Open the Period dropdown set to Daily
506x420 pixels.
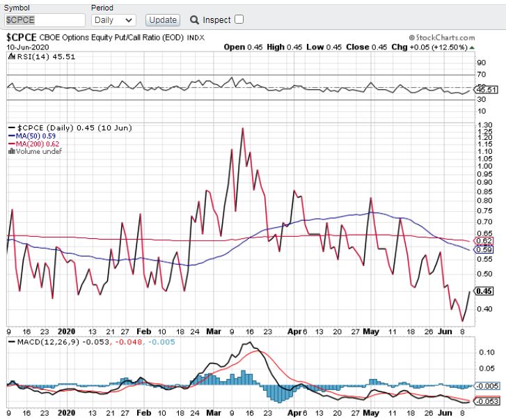(x=113, y=20)
